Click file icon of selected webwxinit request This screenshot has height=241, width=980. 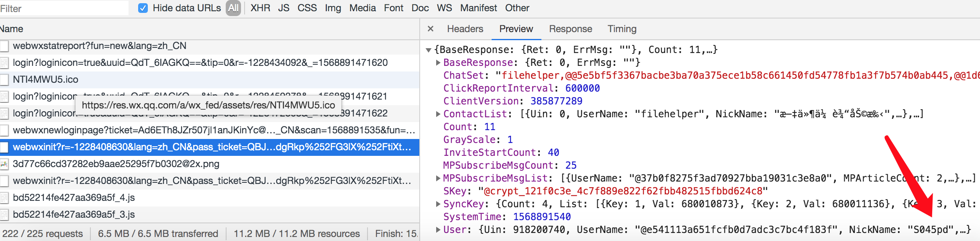coord(4,147)
